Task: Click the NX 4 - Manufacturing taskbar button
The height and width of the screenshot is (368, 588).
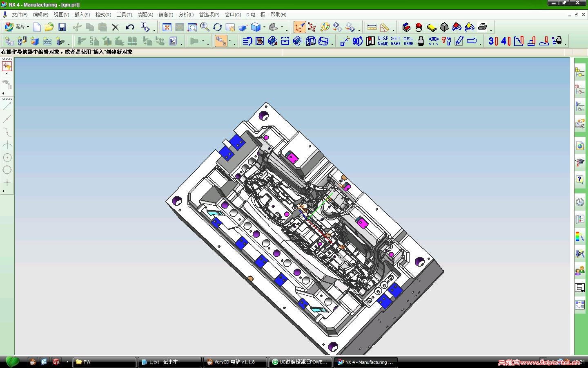Action: 365,362
